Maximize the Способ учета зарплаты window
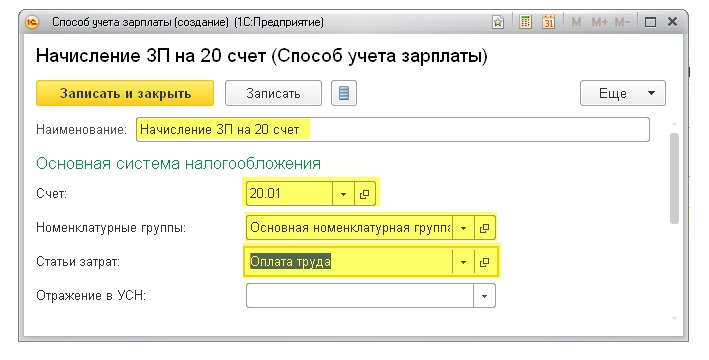709x360 pixels. (650, 22)
